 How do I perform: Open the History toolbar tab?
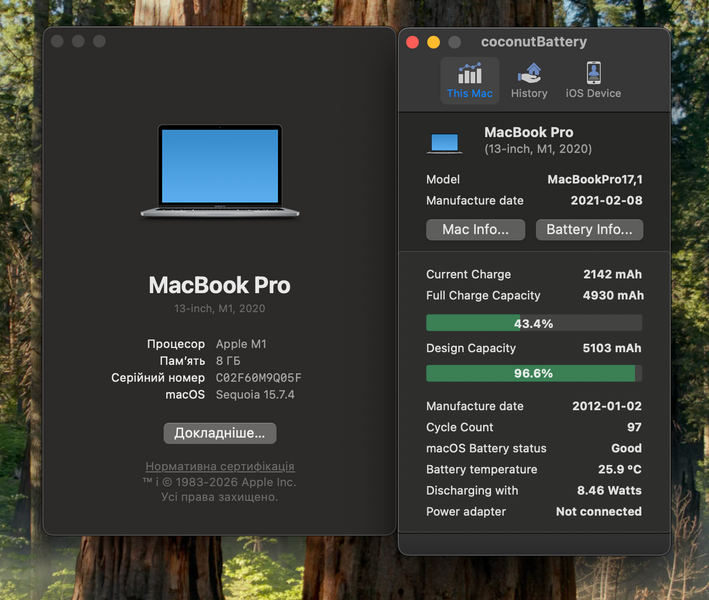point(529,81)
